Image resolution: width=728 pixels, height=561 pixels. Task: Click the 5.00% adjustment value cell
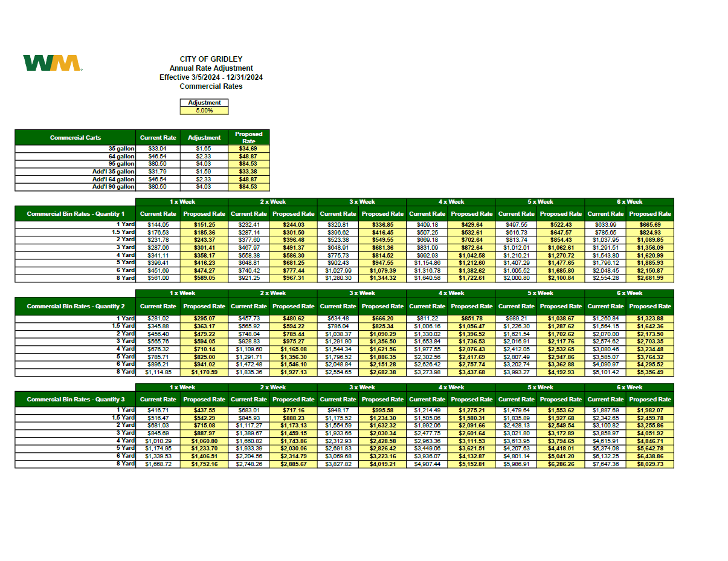(204, 111)
